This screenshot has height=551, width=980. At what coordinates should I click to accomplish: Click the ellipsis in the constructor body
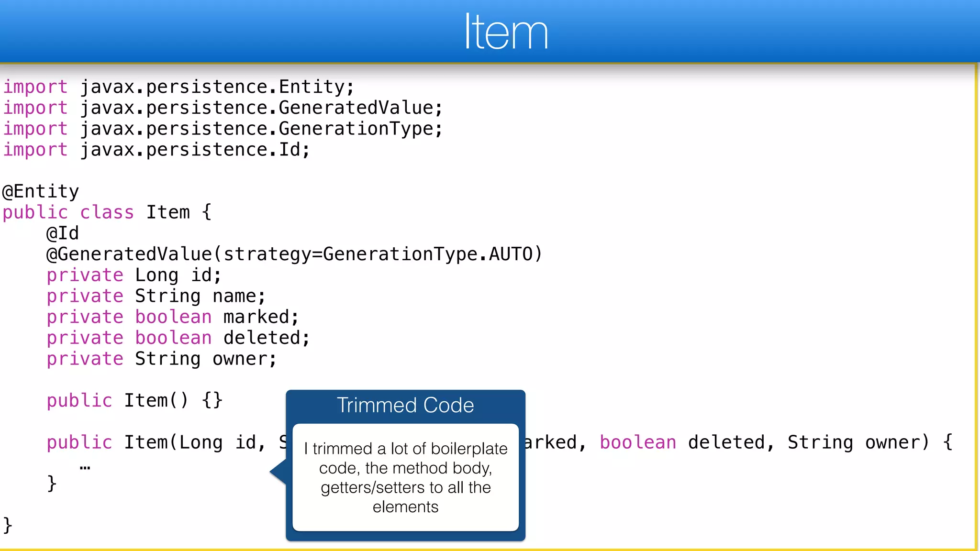[85, 467]
